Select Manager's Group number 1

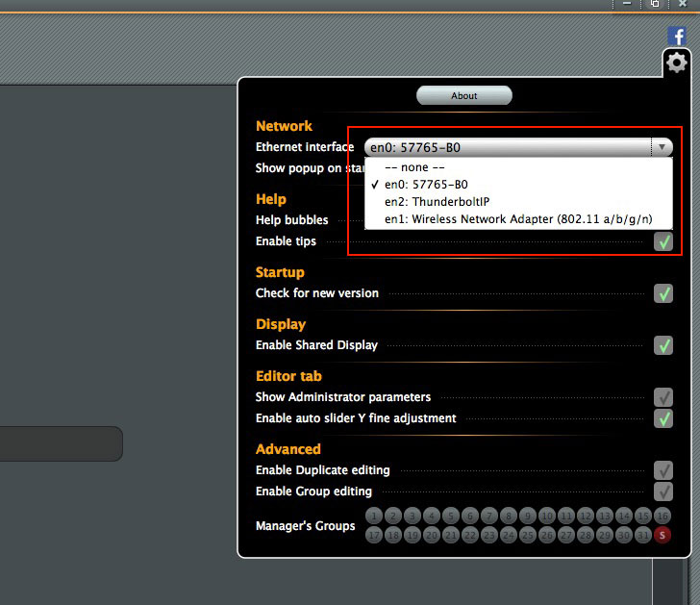click(x=374, y=517)
